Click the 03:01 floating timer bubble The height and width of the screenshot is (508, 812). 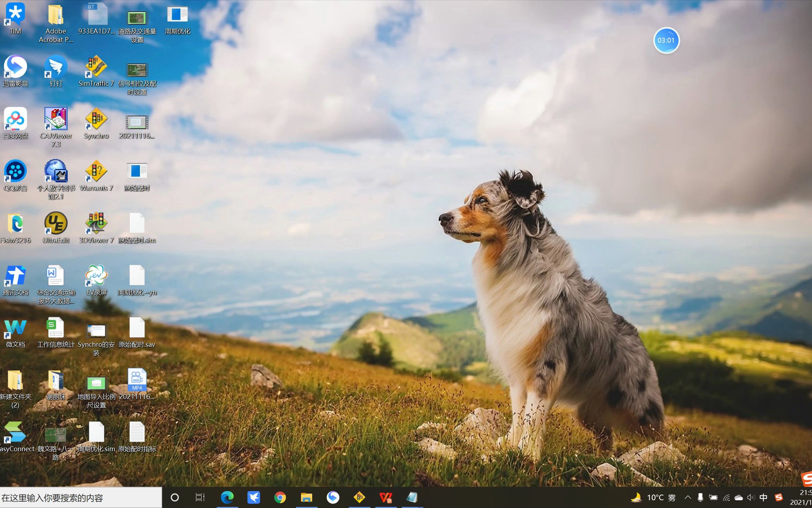click(x=666, y=40)
